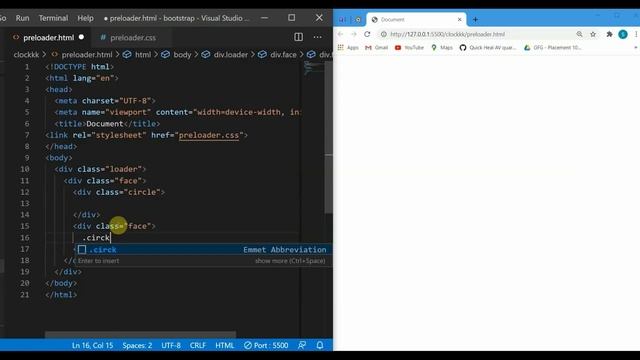Image resolution: width=640 pixels, height=360 pixels.
Task: Open the Run menu in VS Code
Action: [22, 18]
